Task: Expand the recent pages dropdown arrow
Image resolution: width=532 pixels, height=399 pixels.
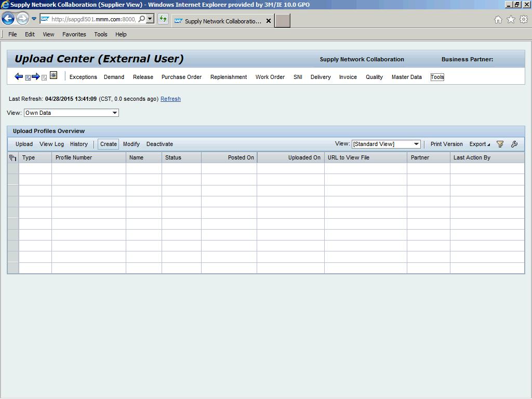Action: 34,19
